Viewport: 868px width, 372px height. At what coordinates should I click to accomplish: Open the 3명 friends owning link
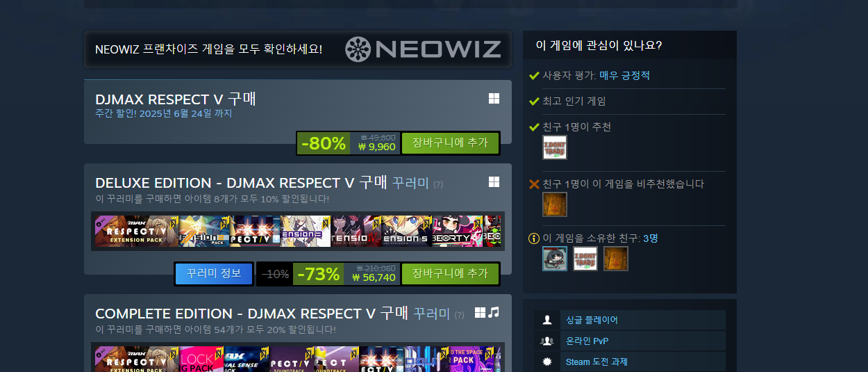651,238
